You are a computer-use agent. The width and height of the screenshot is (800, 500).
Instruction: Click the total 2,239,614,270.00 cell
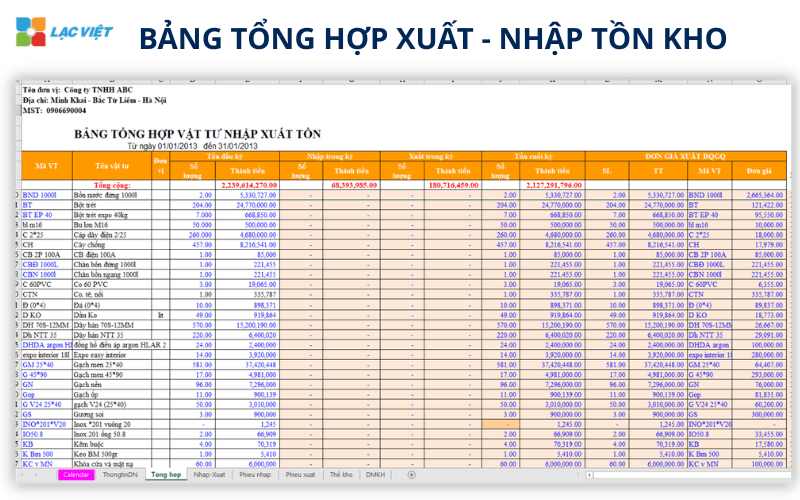249,185
